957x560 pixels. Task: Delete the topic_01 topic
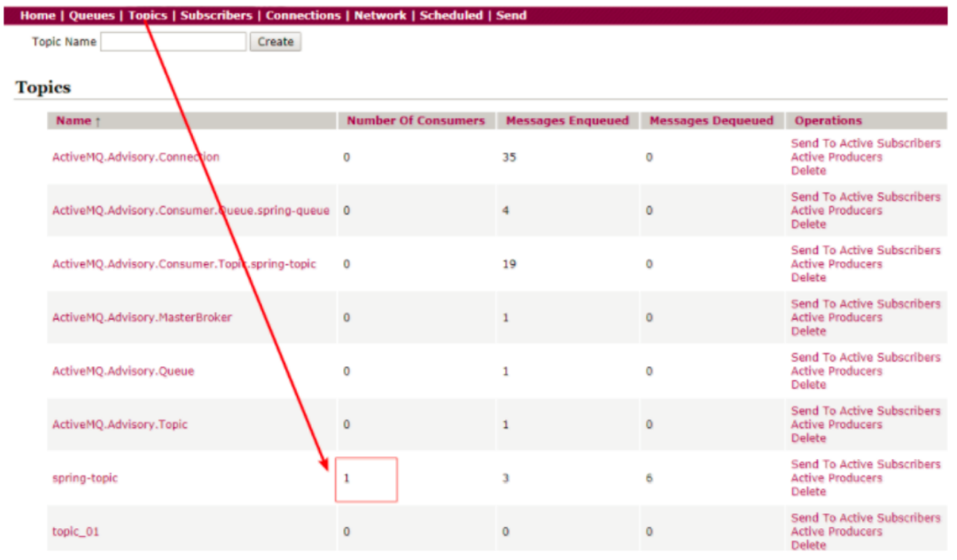pyautogui.click(x=808, y=545)
